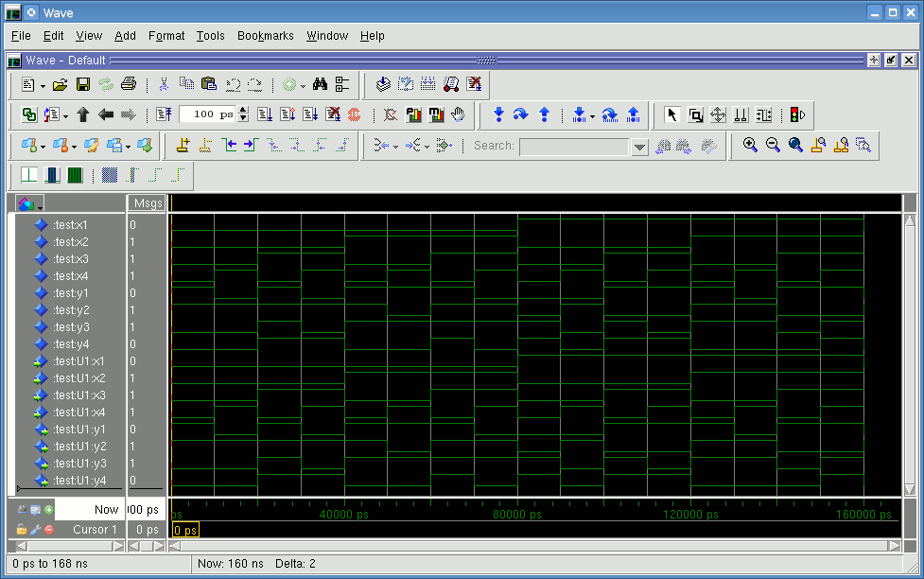Click the signal names pane horizontal scrollbar
Screen dimensions: 924x579
70,547
